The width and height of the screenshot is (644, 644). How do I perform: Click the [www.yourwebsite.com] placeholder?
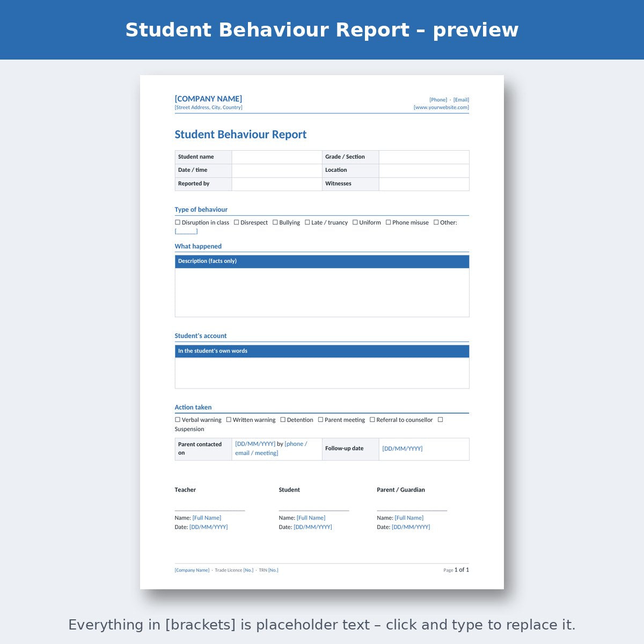tap(441, 107)
